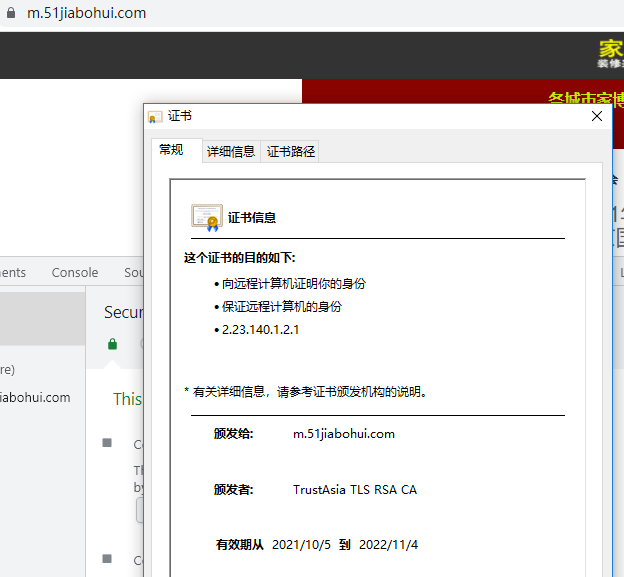Viewport: 624px width, 577px height.
Task: Click the issuer name TrustAsia TLS RSA CA
Action: [354, 490]
